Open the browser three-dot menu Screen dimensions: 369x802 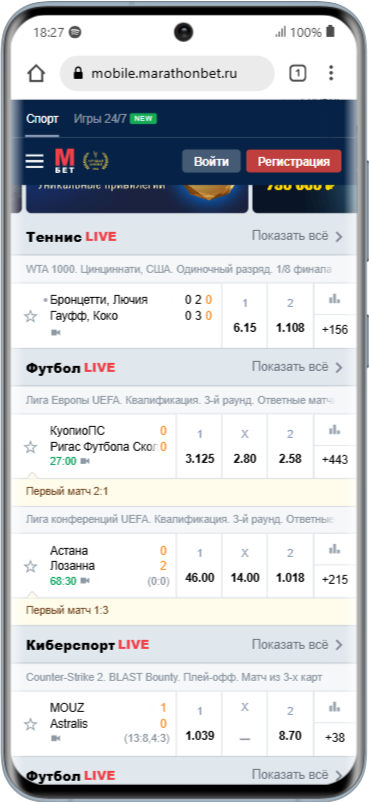pos(331,73)
